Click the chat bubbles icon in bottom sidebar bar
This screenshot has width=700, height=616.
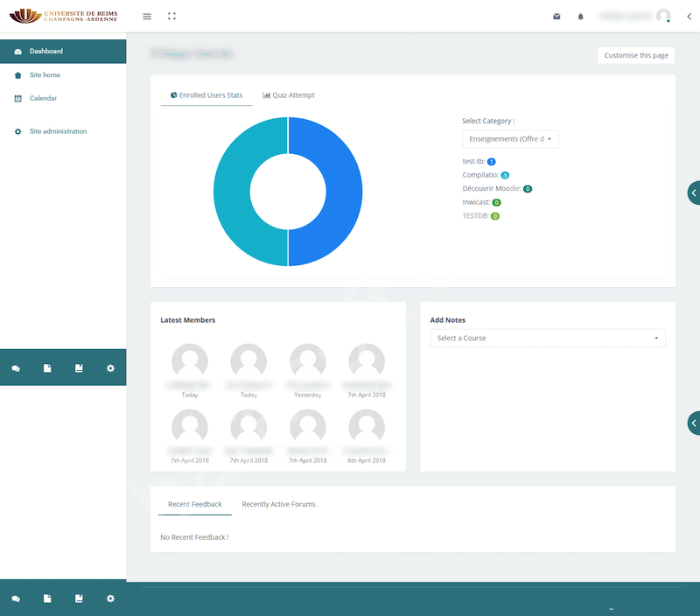pyautogui.click(x=16, y=599)
